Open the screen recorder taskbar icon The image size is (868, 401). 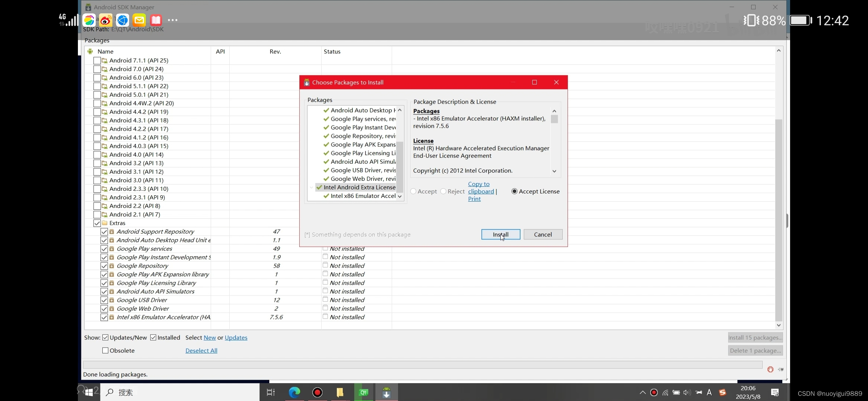click(317, 392)
